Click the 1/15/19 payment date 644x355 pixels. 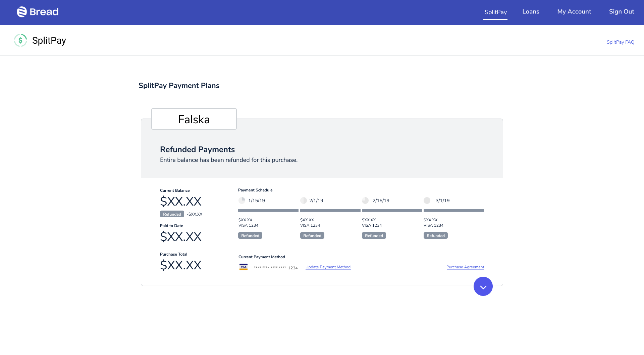[257, 201]
